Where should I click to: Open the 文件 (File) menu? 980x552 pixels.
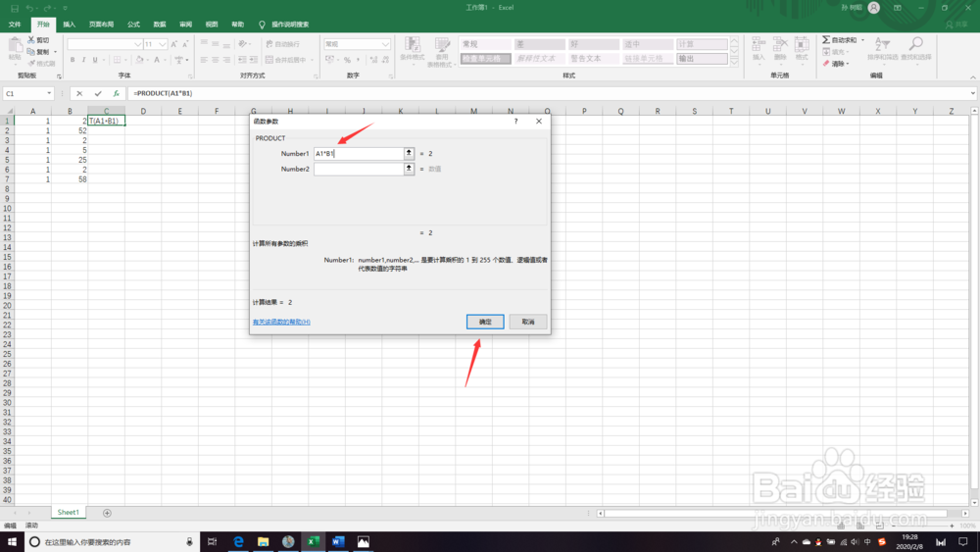[x=15, y=25]
